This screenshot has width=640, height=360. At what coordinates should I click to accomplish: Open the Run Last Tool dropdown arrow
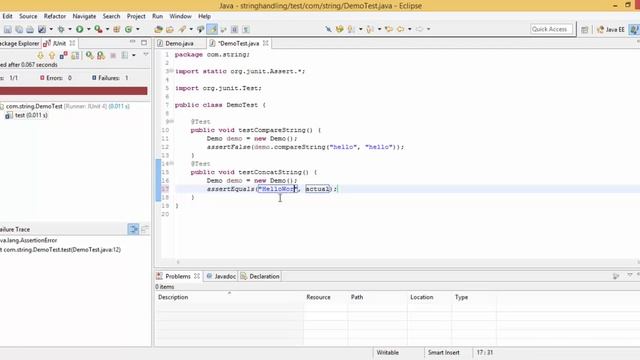[x=107, y=29]
